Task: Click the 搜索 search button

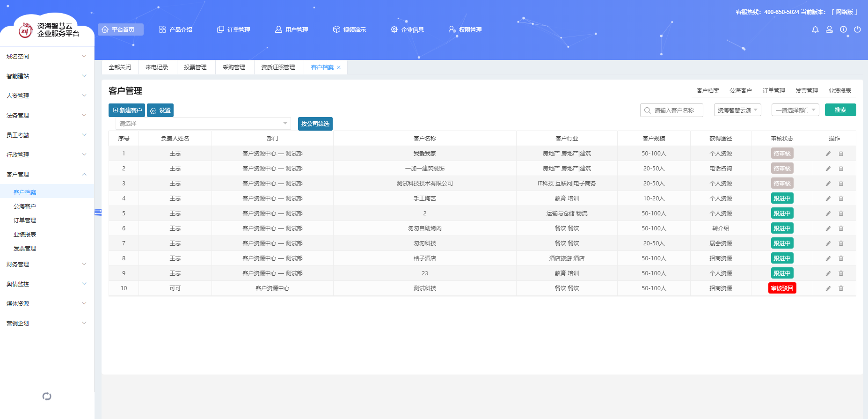Action: tap(840, 110)
